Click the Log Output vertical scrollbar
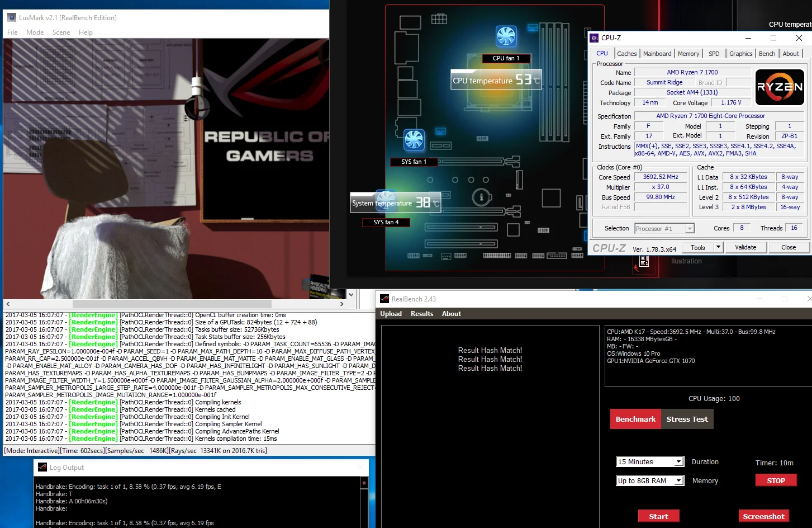812x528 pixels. [x=364, y=502]
